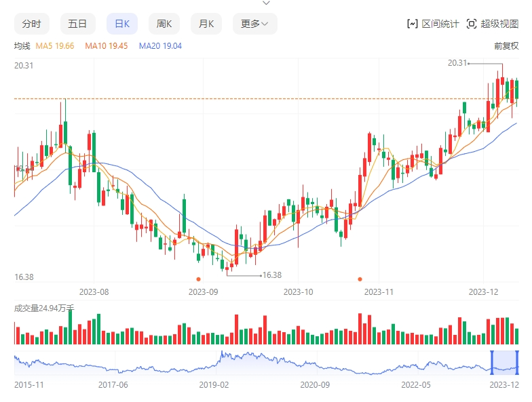Toggle the MA5 moving average line

coord(55,46)
